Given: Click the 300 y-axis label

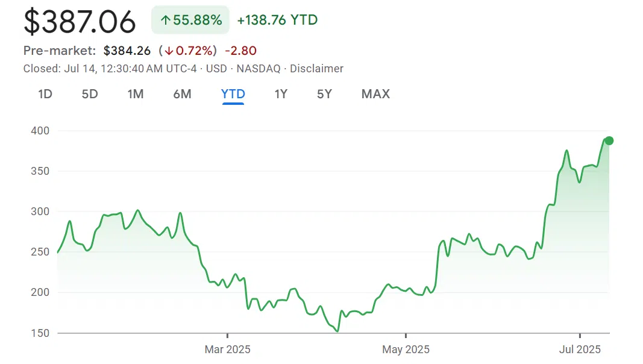Looking at the screenshot, I should 40,212.
